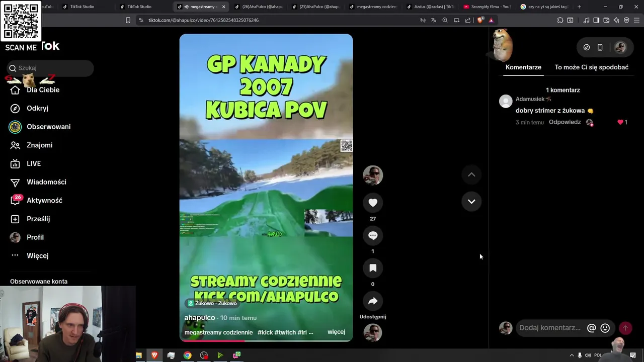The height and width of the screenshot is (362, 644).
Task: Open the get-app phone icon in header
Action: [600, 47]
